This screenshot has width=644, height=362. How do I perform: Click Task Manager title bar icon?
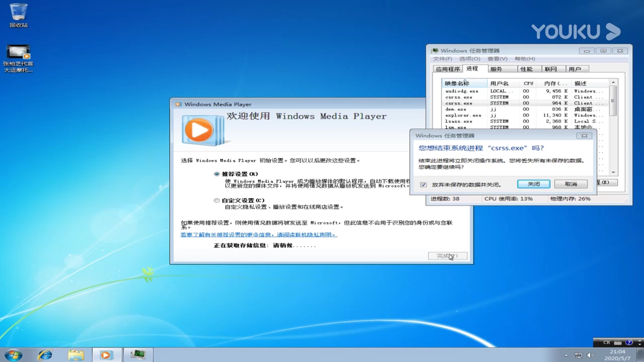coord(435,50)
